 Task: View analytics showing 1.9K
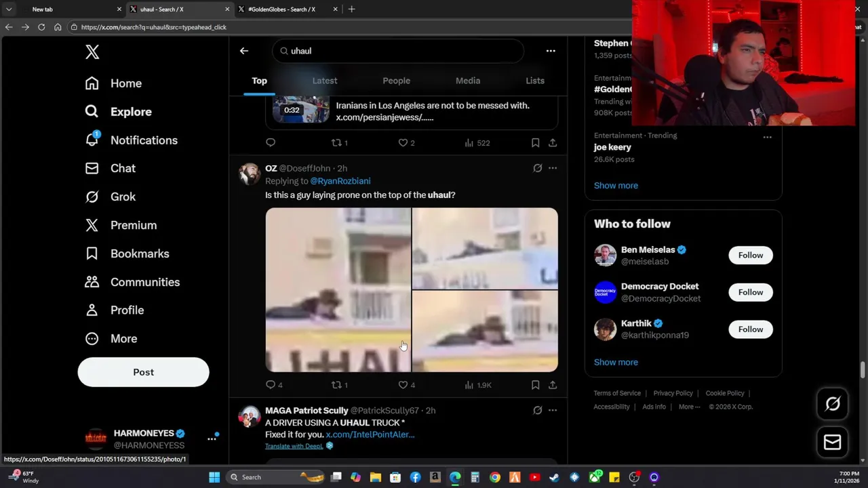pyautogui.click(x=478, y=385)
